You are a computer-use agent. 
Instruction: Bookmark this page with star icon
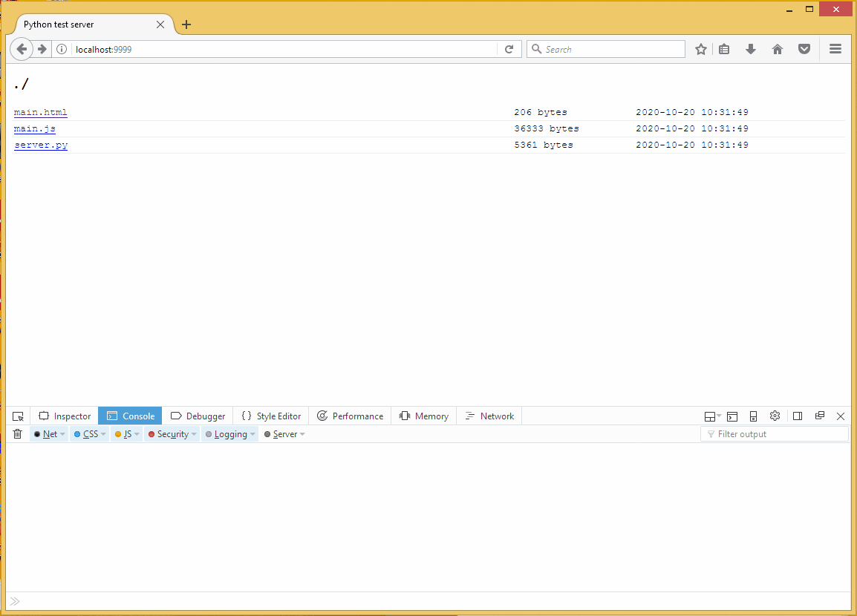700,49
